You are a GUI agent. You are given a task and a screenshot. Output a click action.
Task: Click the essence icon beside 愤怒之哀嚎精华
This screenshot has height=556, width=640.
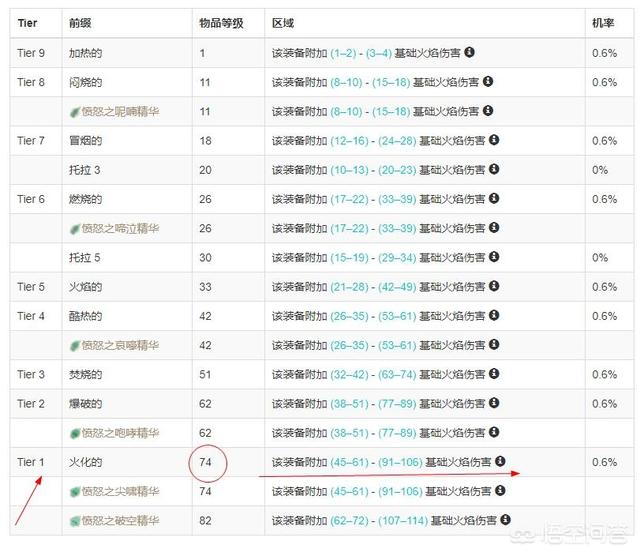pos(75,346)
